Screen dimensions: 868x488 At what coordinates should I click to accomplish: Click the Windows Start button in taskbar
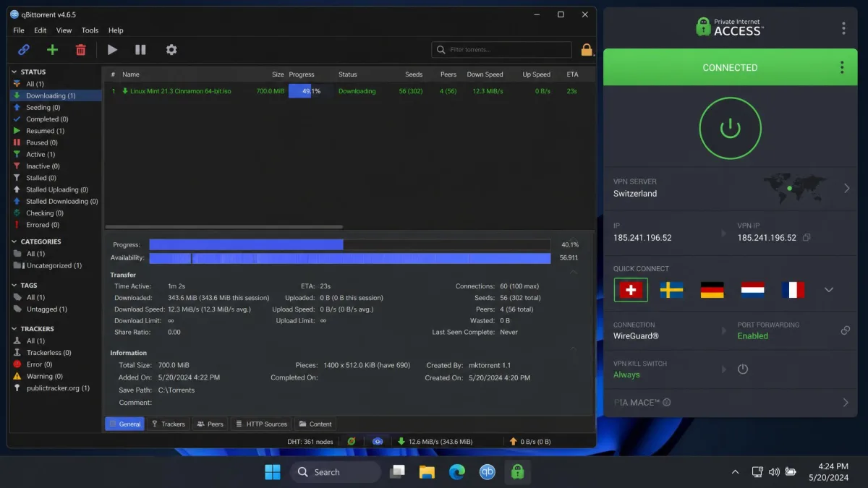coord(273,472)
